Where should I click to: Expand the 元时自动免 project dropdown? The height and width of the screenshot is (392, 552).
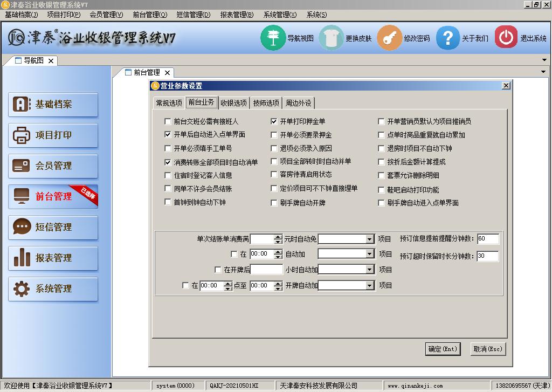[370, 239]
